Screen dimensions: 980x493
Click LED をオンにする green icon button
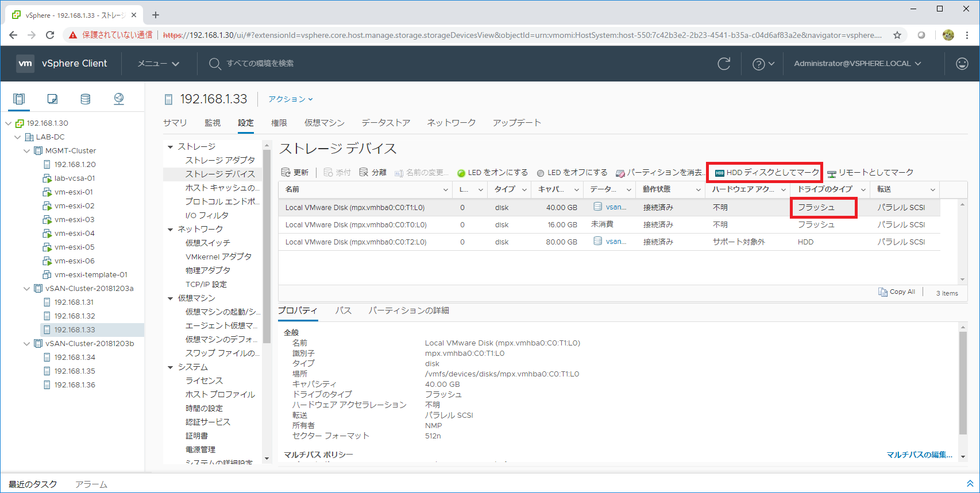click(x=492, y=173)
